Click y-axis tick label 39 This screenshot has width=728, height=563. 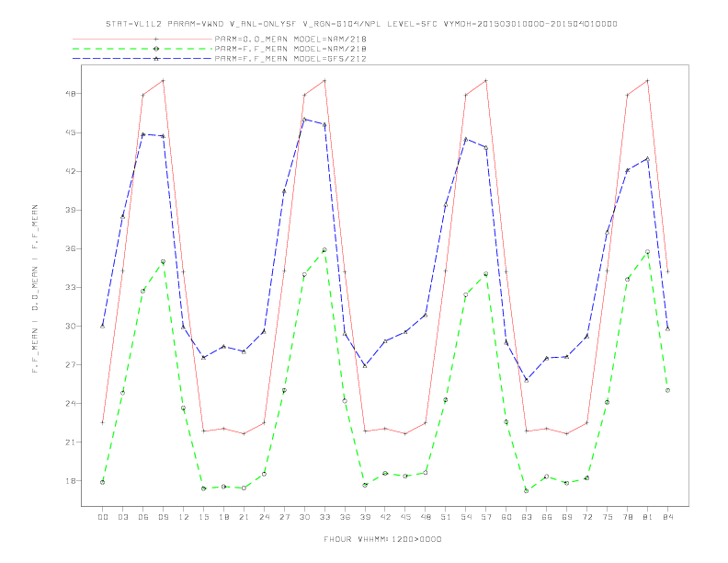tap(73, 210)
